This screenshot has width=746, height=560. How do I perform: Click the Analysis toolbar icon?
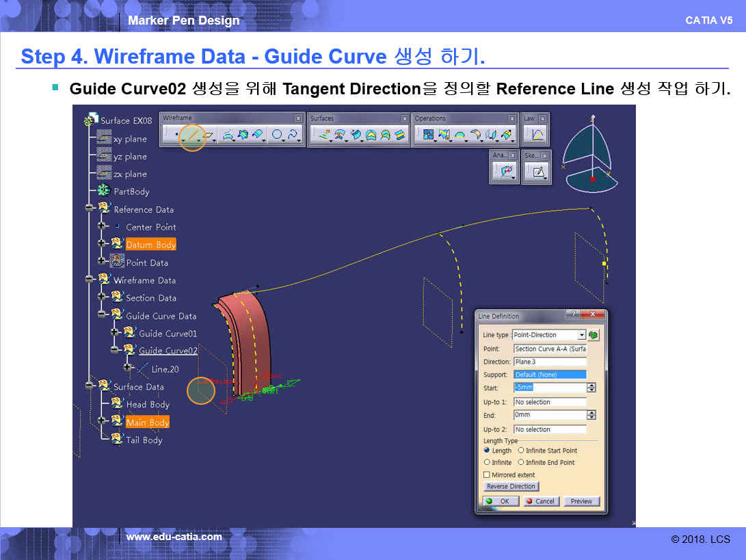tap(507, 172)
